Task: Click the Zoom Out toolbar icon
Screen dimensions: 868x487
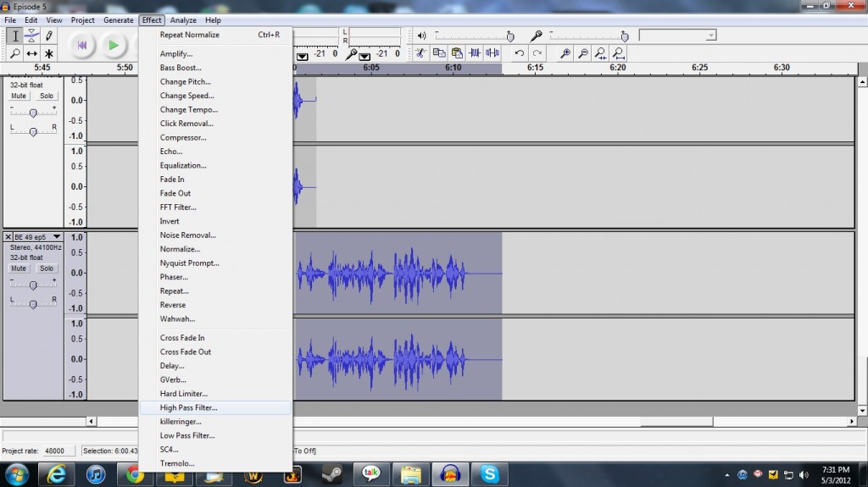Action: (582, 53)
